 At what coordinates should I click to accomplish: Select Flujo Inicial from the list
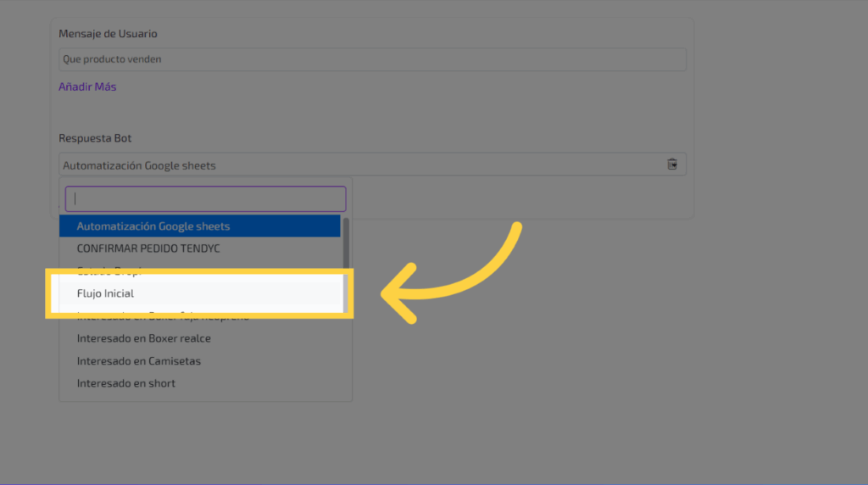(105, 293)
